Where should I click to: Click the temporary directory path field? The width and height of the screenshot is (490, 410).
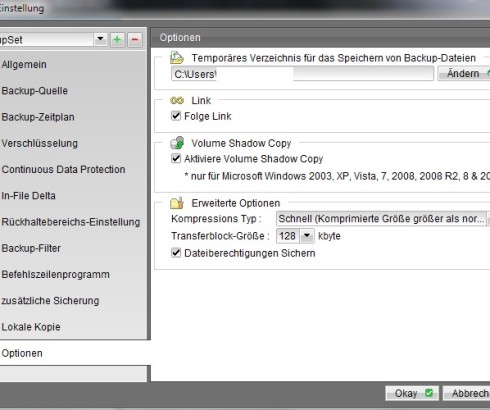coord(302,73)
